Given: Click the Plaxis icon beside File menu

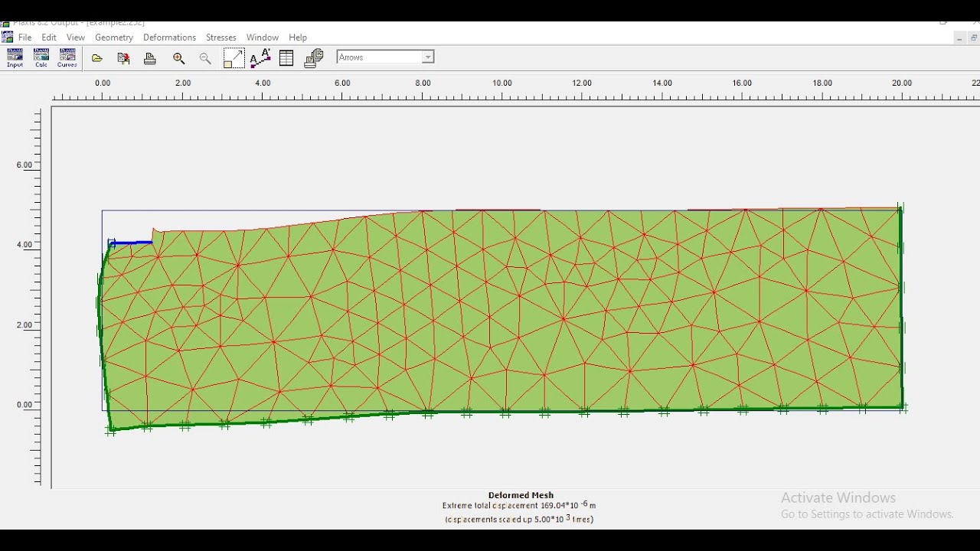Looking at the screenshot, I should click(8, 37).
